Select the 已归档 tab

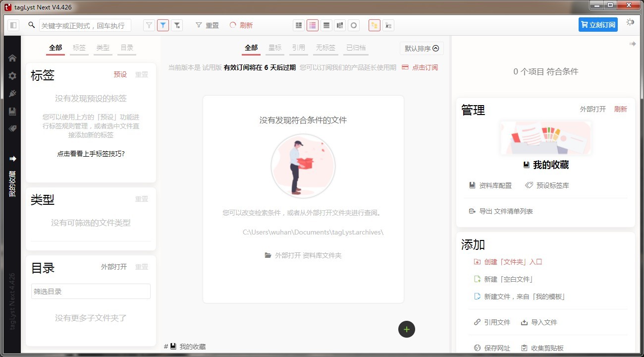point(355,48)
